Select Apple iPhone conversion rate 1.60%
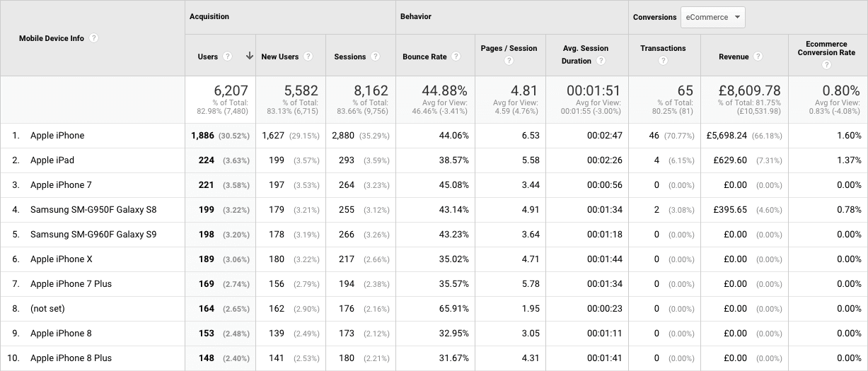868x371 pixels. click(849, 136)
